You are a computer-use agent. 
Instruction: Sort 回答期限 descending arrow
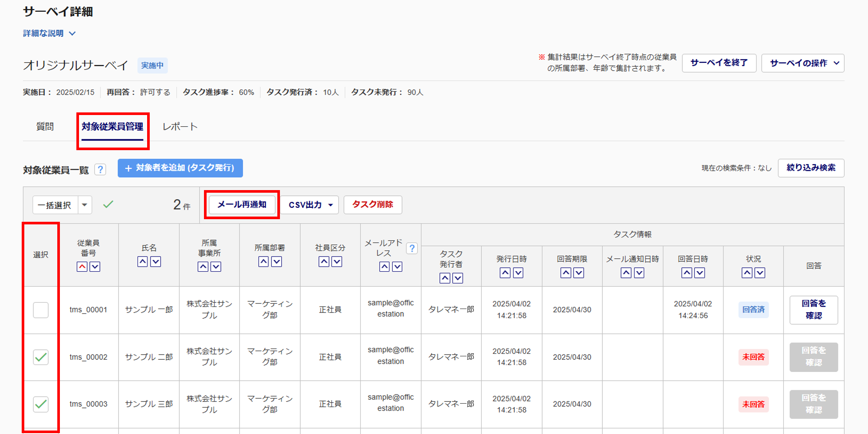(579, 273)
